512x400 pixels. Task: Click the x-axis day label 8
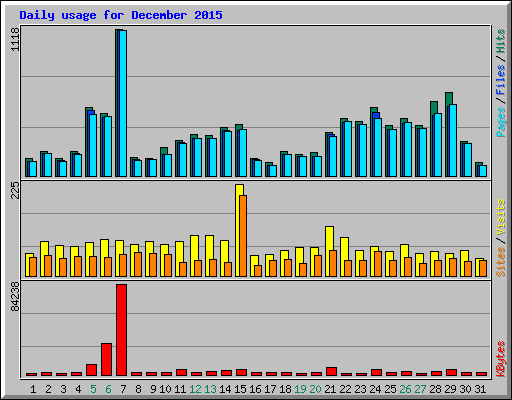coord(138,389)
